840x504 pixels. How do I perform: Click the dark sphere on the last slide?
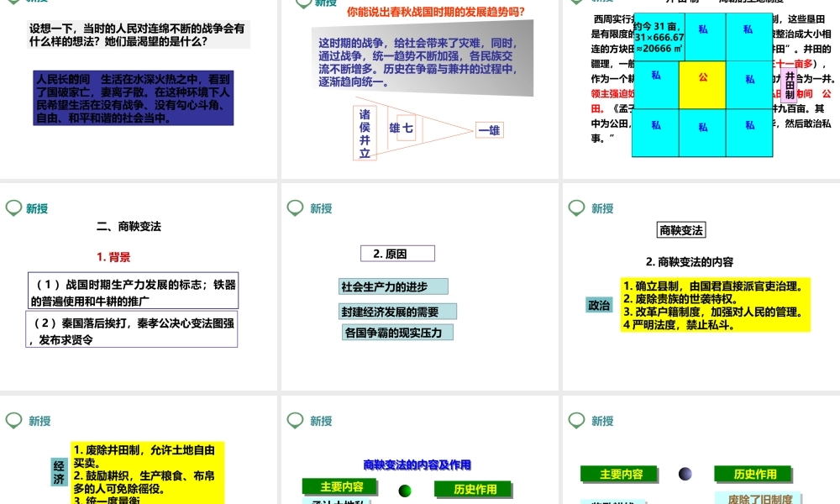coord(685,474)
